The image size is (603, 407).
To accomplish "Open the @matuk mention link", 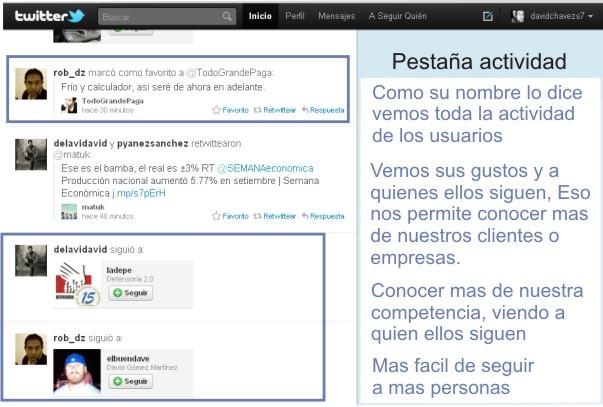I will pos(72,155).
